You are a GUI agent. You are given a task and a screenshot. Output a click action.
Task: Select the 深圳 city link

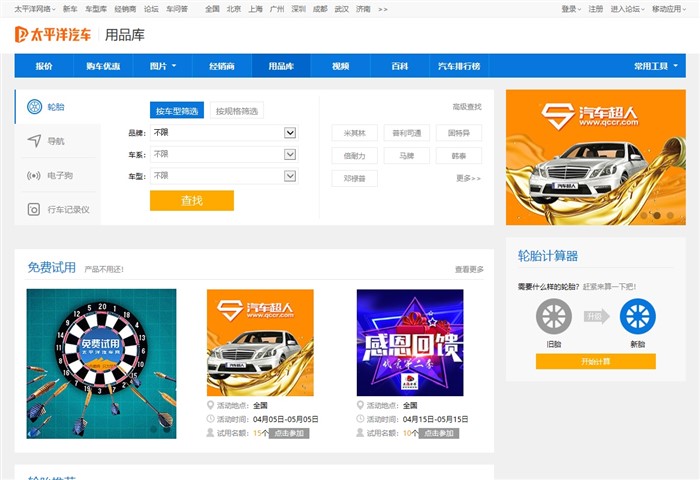(298, 9)
